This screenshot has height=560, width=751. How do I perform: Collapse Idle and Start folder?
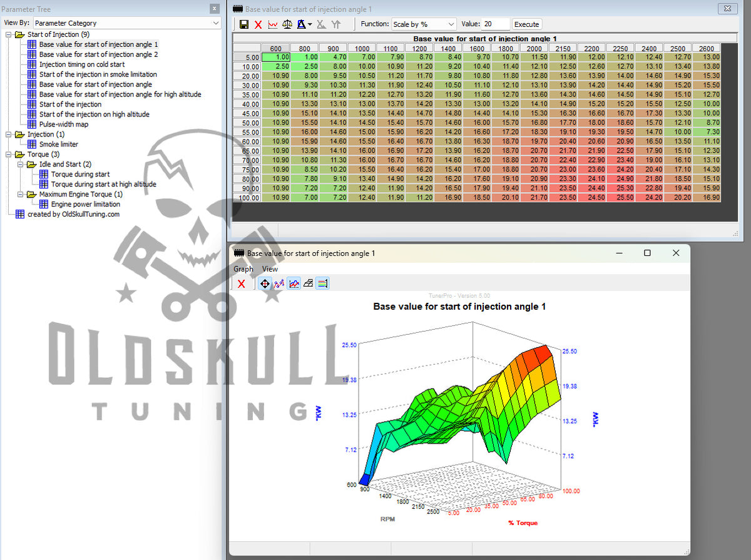click(20, 165)
